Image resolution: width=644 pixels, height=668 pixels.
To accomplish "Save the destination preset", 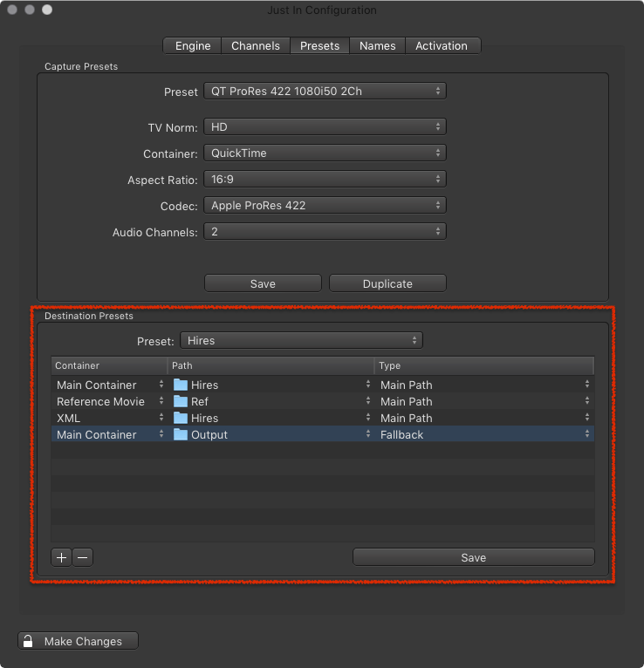I will point(474,557).
